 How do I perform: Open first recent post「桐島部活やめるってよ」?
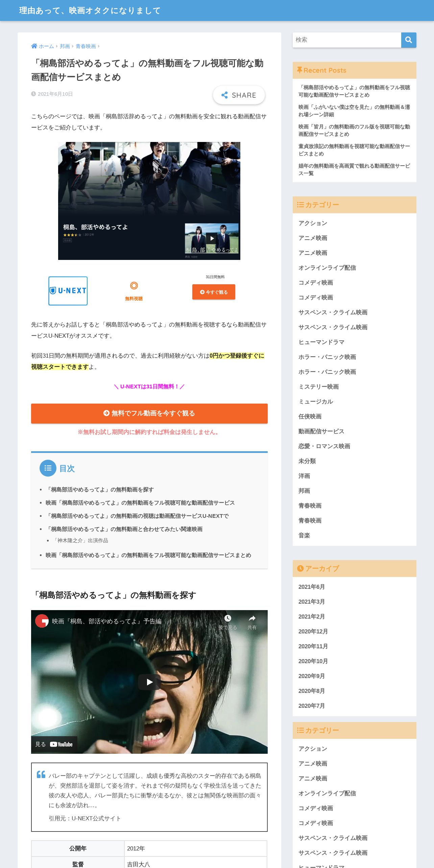[x=354, y=91]
